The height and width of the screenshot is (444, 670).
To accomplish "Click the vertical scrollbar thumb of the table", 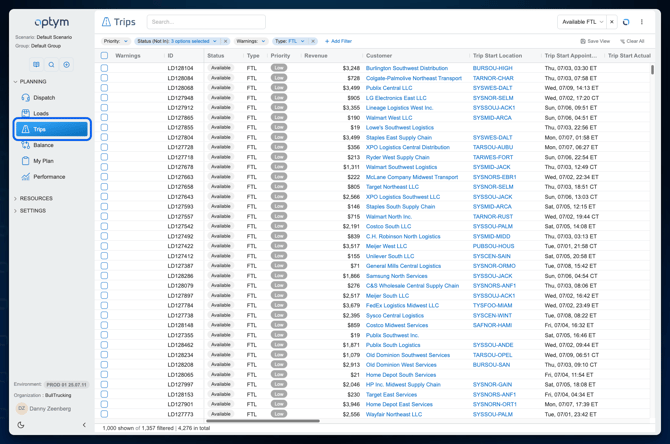I will pyautogui.click(x=652, y=70).
